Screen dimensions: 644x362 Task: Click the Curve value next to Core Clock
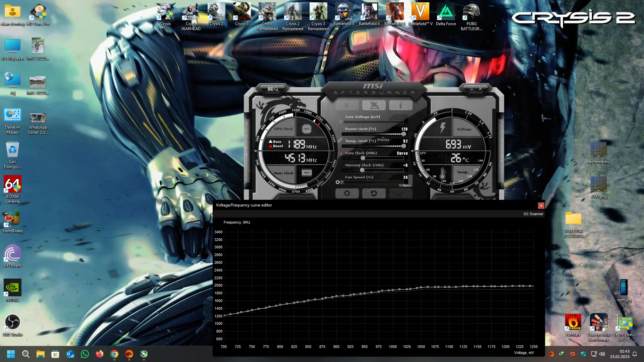click(402, 153)
